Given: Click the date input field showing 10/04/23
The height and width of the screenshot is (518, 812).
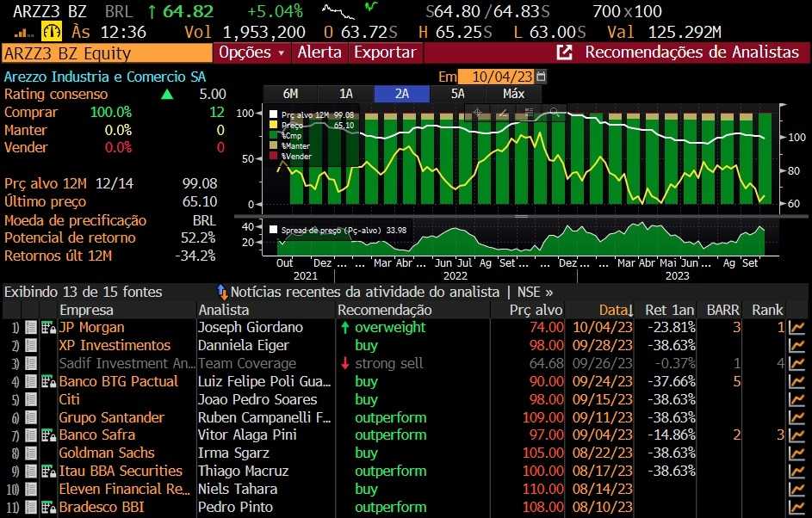Looking at the screenshot, I should pyautogui.click(x=496, y=77).
